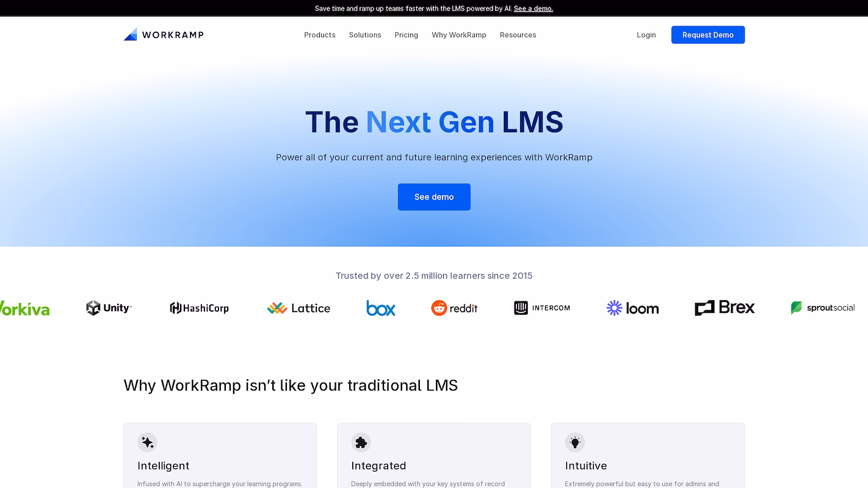The height and width of the screenshot is (488, 868).
Task: Click the Intercom logo
Action: pyautogui.click(x=542, y=308)
